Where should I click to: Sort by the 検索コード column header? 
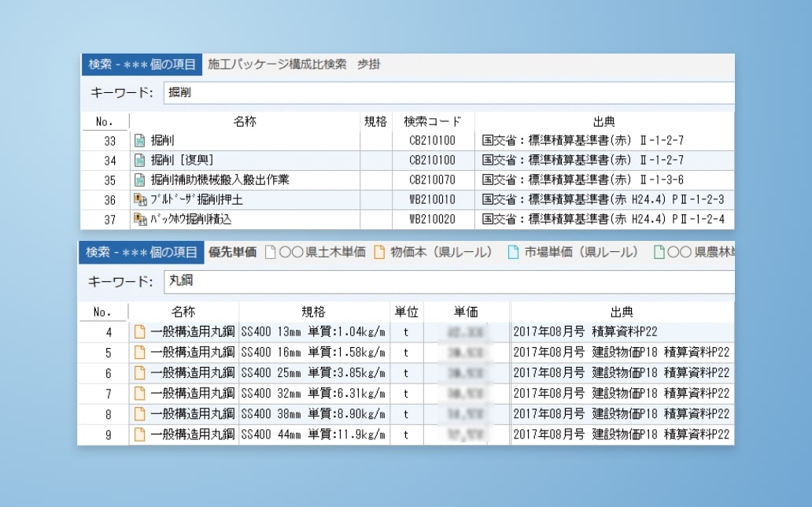coord(432,121)
